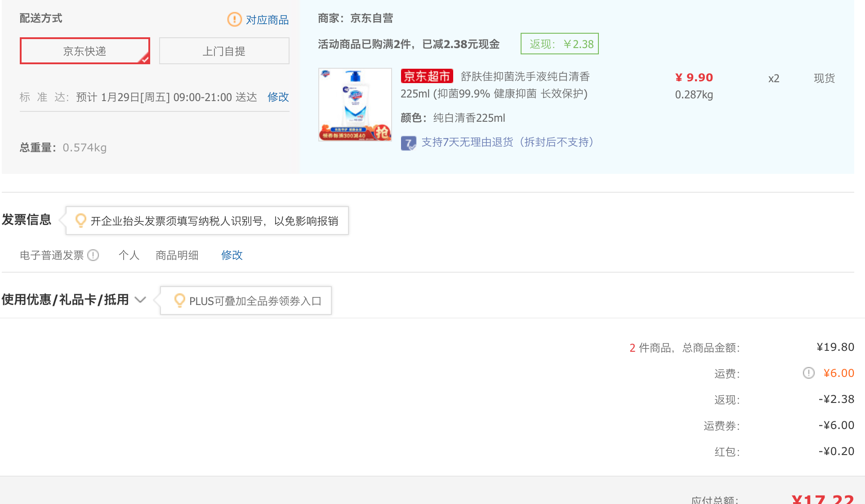The height and width of the screenshot is (504, 865).
Task: Click the product price ¥ 9.90
Action: coord(694,77)
